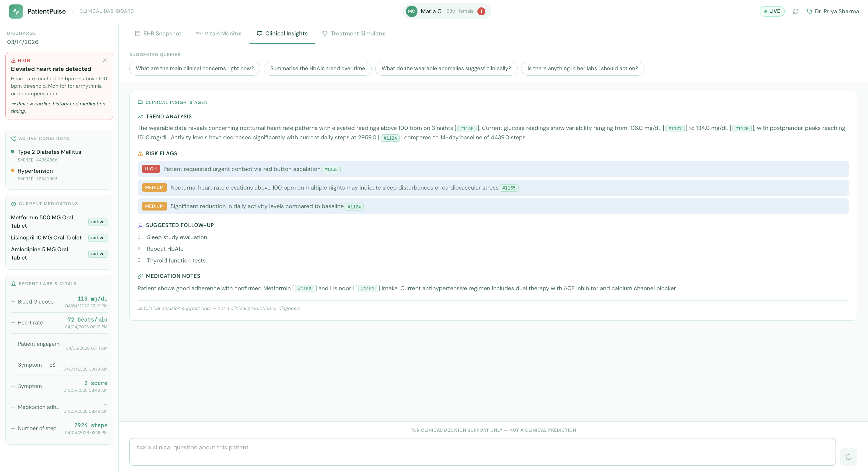Screen dimensions: 868x473
Task: Click the Medication Notes pill icon
Action: point(141,276)
